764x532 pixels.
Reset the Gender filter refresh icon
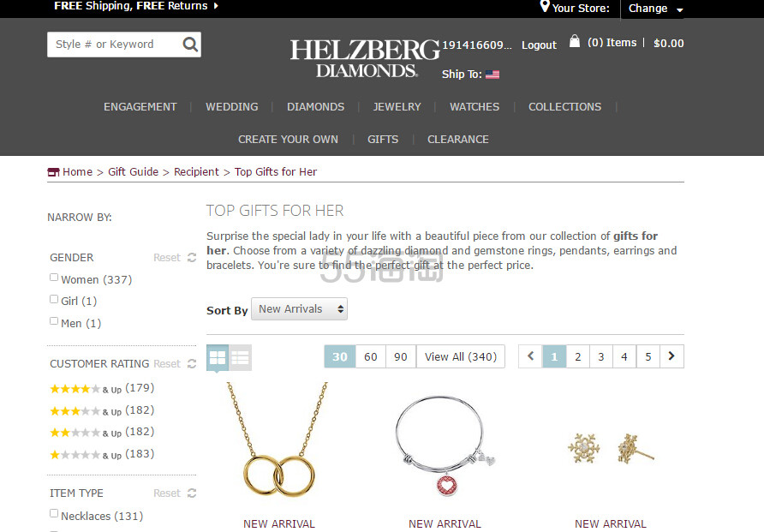192,257
